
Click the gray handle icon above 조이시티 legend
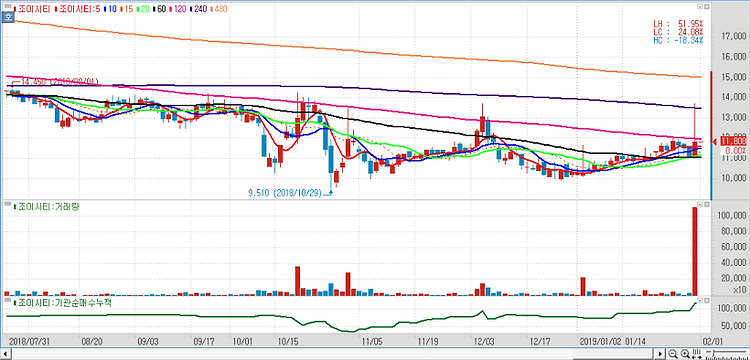coord(7,7)
